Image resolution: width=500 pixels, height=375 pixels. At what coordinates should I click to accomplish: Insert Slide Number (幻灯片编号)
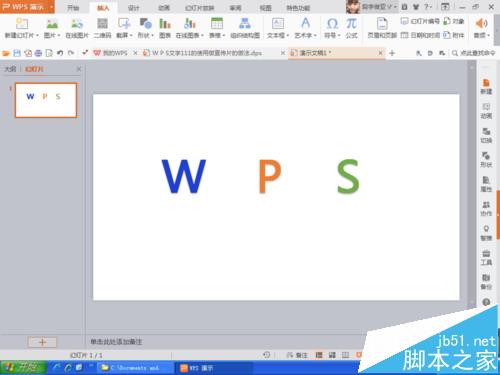click(420, 21)
